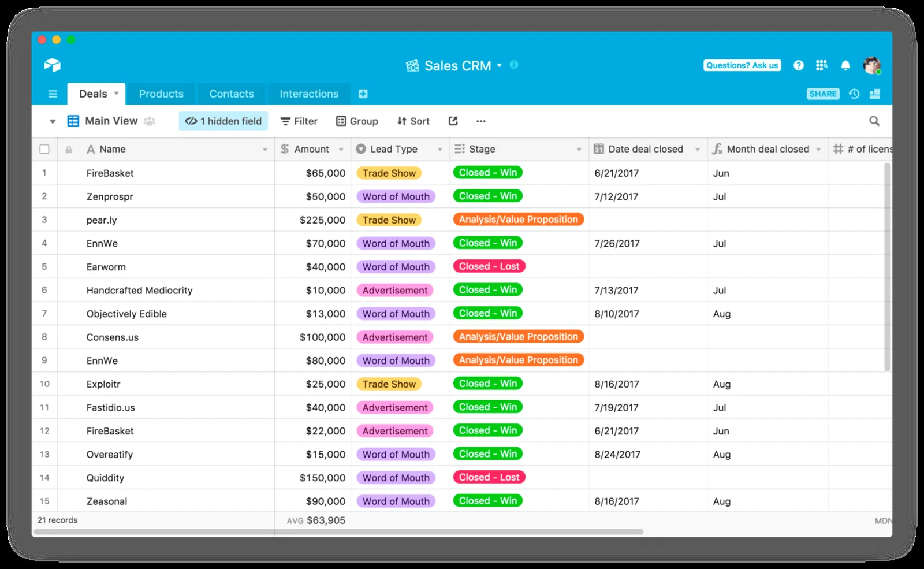Viewport: 924px width, 569px height.
Task: Open Month deal closed column dropdown arrow
Action: coord(818,150)
